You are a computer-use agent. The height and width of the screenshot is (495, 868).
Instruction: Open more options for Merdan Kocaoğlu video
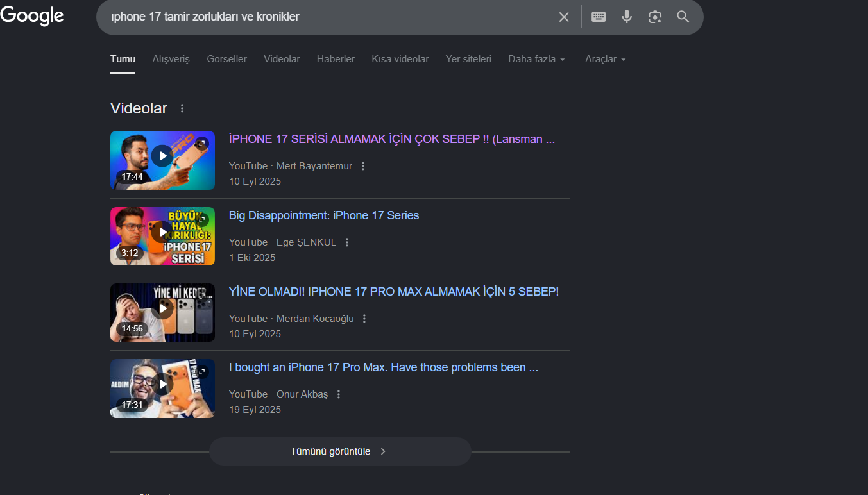(x=364, y=319)
